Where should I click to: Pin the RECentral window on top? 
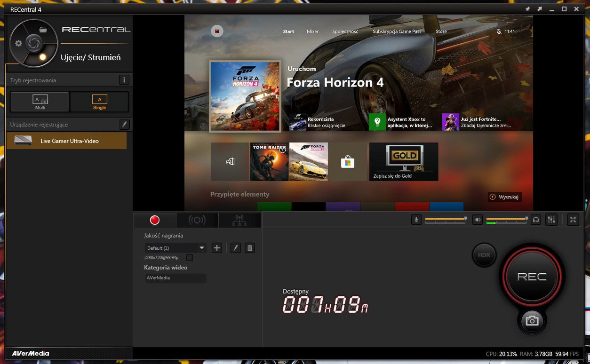(527, 9)
